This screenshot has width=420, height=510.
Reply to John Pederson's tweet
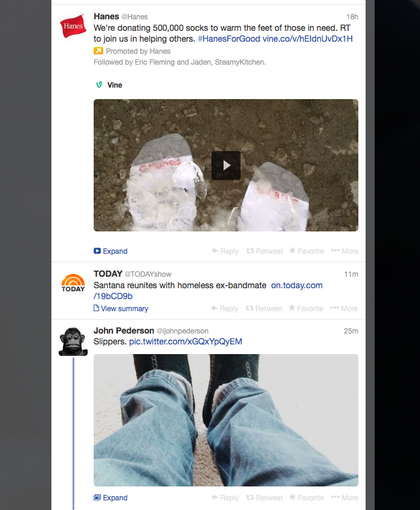point(225,498)
